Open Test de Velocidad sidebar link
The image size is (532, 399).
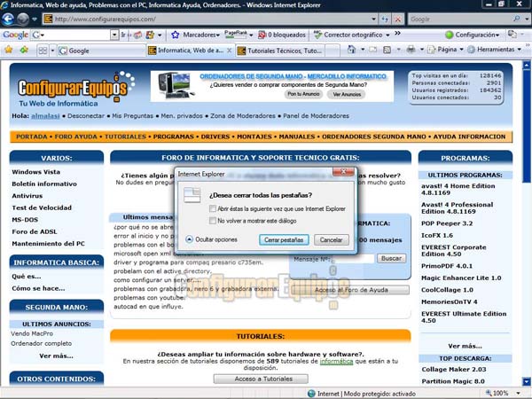(x=42, y=207)
